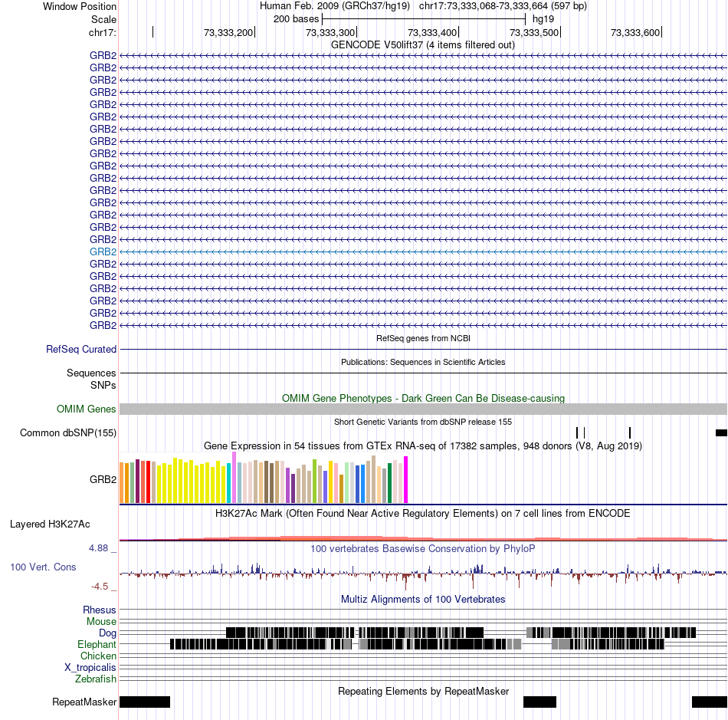Click the RefSeq Curated track label
Viewport: 728px width, 720px height.
point(81,350)
